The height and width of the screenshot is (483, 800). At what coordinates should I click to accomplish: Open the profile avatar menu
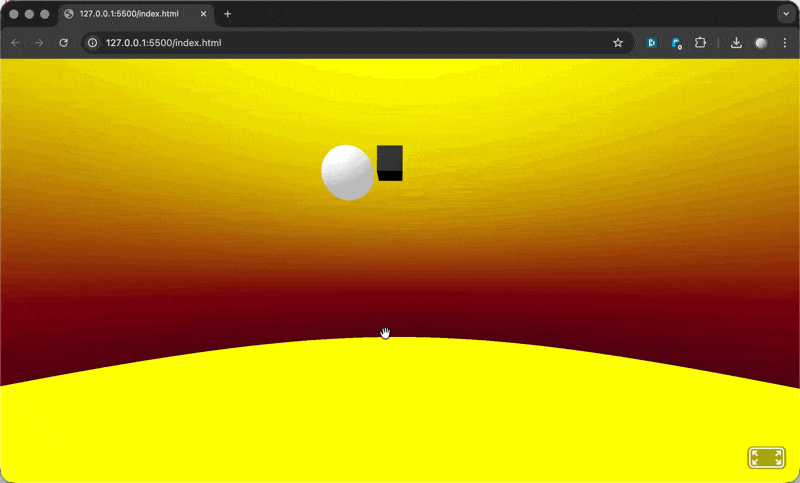click(x=761, y=43)
